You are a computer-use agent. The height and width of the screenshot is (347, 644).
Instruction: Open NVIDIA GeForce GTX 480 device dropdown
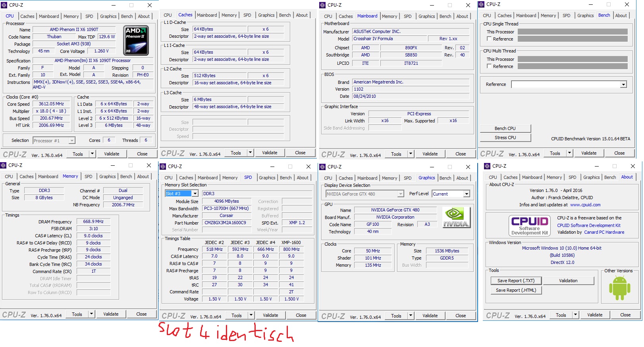point(401,194)
